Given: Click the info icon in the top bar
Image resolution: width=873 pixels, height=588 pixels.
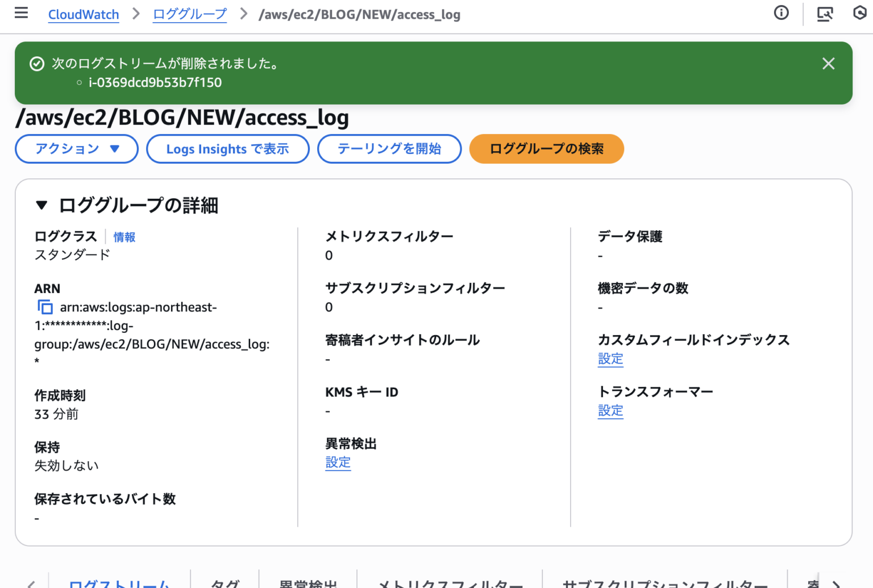Looking at the screenshot, I should point(781,13).
